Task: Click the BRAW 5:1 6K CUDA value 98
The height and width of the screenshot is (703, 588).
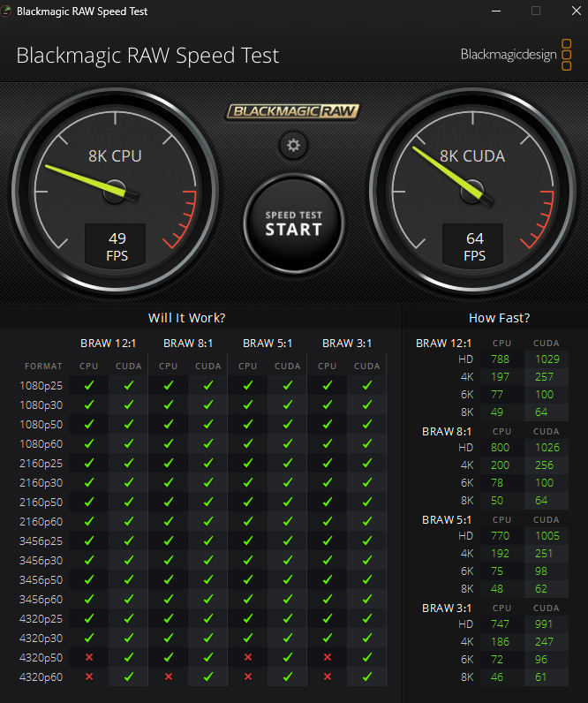Action: click(x=541, y=571)
